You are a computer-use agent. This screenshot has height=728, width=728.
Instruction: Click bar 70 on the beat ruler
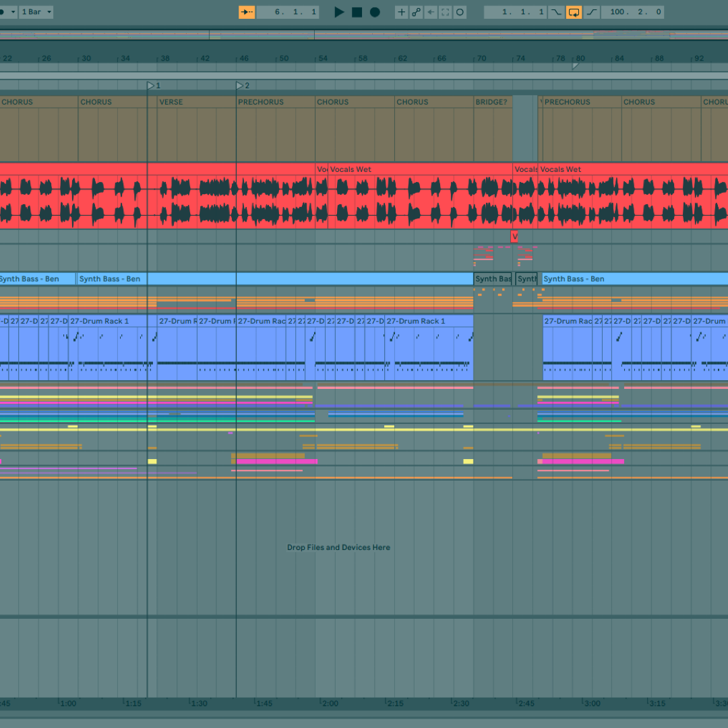point(481,58)
